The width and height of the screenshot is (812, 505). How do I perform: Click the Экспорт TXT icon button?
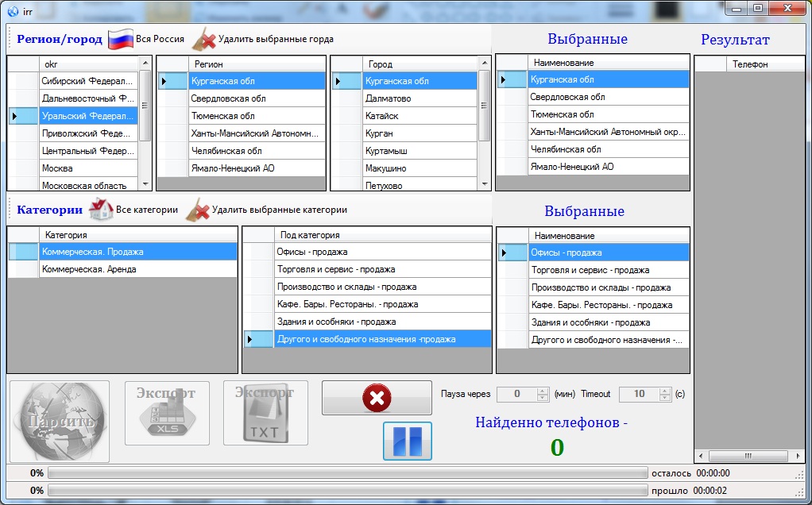click(265, 413)
